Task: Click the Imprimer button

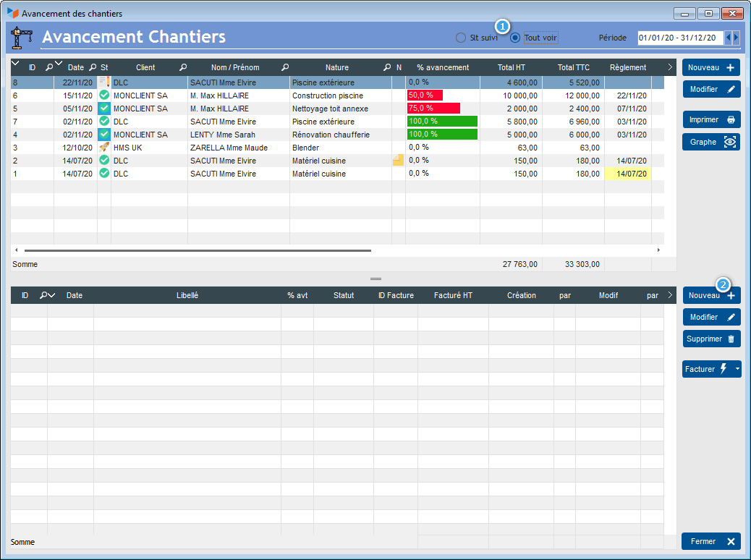Action: [x=711, y=119]
